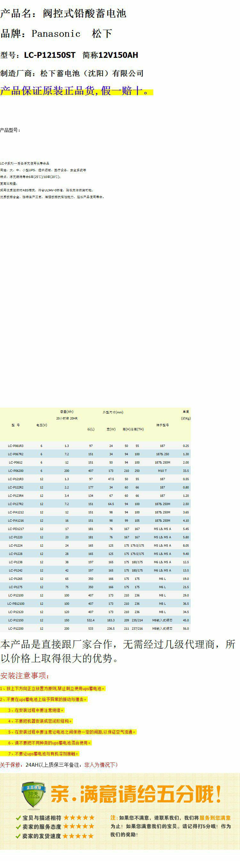Click table row LC-P06200
Screen dimensions: 240x868
click(x=95, y=470)
